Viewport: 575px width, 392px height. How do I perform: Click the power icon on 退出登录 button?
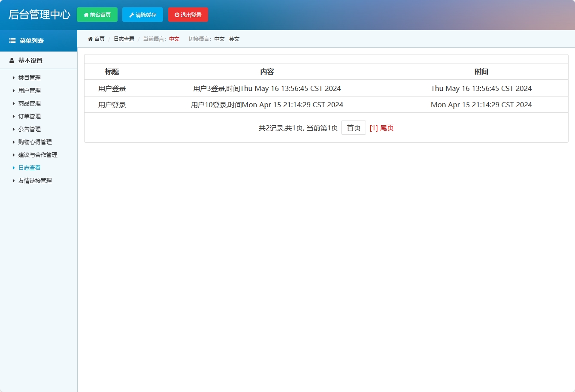[x=177, y=15]
